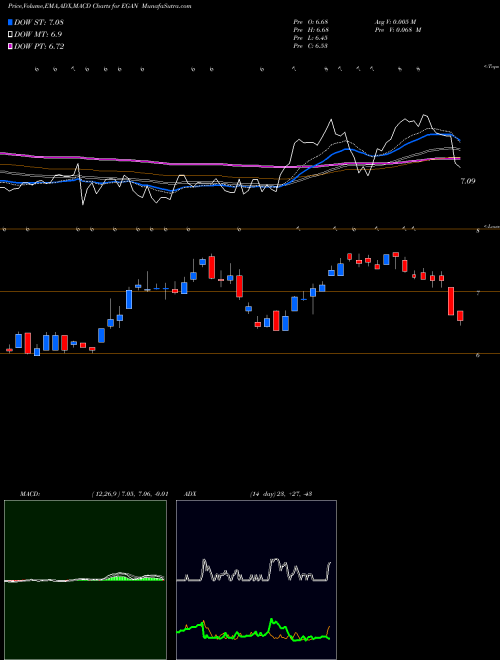
Task: Click the 'Pre O: 6.68' open value
Action: pos(311,22)
